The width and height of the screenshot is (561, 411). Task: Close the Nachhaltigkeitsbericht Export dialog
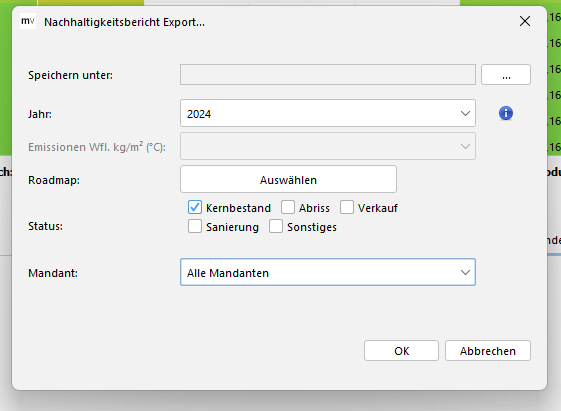[525, 21]
